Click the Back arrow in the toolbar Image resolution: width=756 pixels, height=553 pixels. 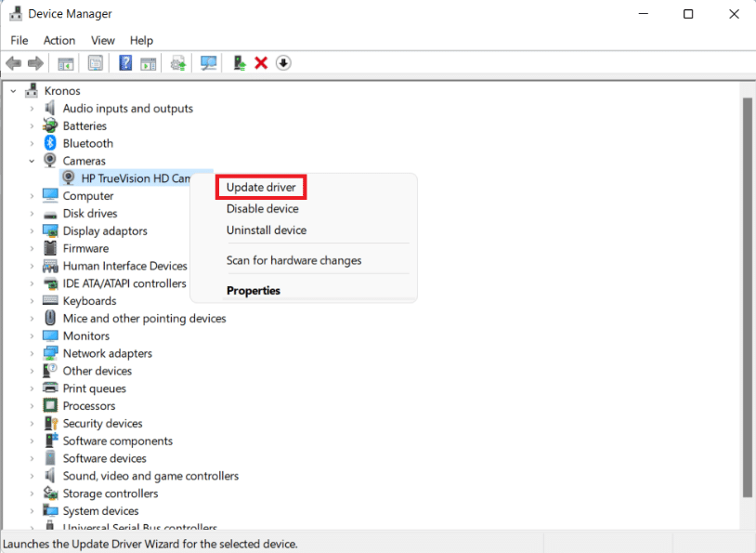[13, 63]
